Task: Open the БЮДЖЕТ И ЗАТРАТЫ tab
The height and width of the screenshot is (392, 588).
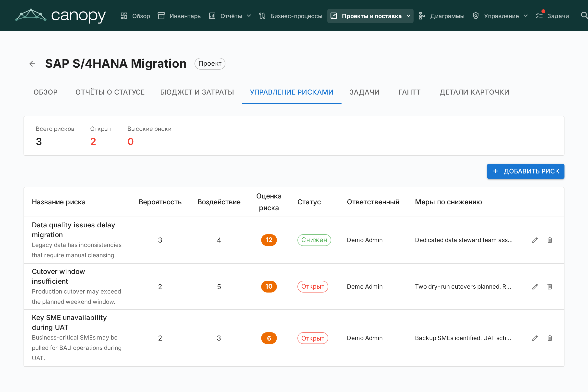Action: pyautogui.click(x=197, y=92)
